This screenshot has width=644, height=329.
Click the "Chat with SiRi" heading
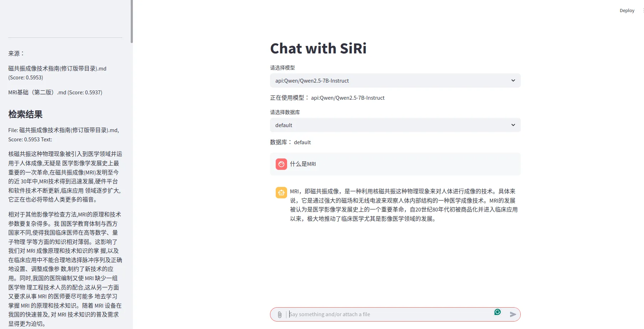pyautogui.click(x=318, y=48)
